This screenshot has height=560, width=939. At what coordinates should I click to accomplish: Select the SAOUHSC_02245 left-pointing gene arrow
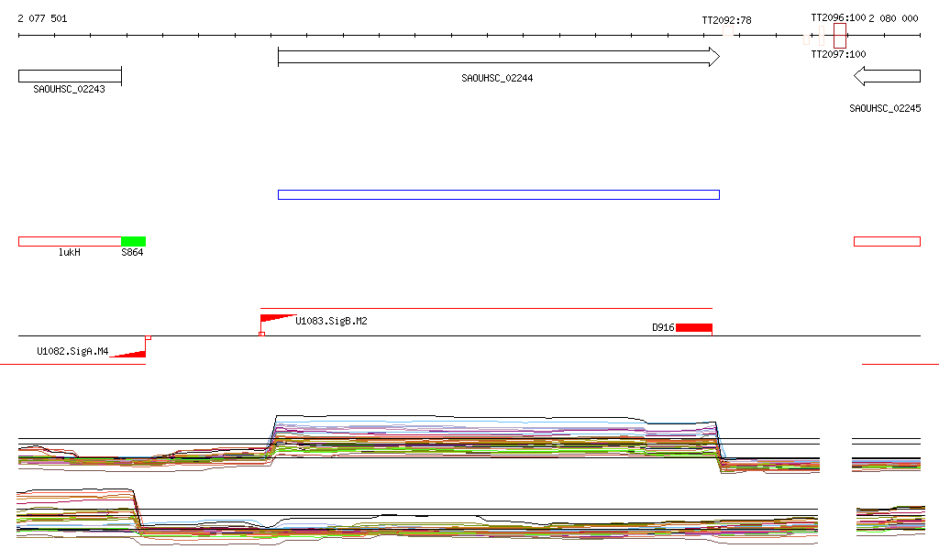click(x=886, y=76)
